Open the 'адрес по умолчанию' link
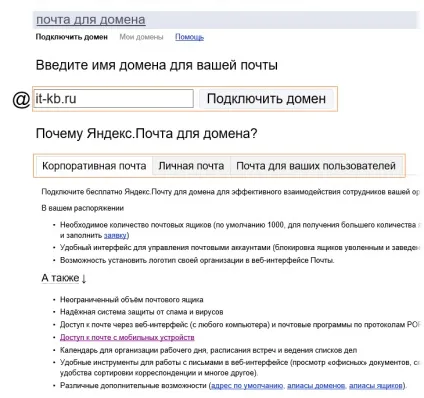 pyautogui.click(x=247, y=386)
